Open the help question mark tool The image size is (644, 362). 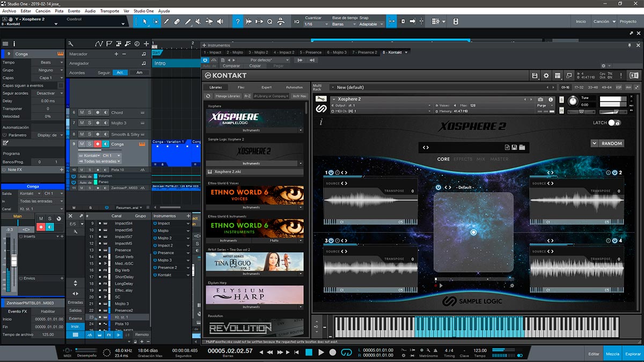(238, 21)
